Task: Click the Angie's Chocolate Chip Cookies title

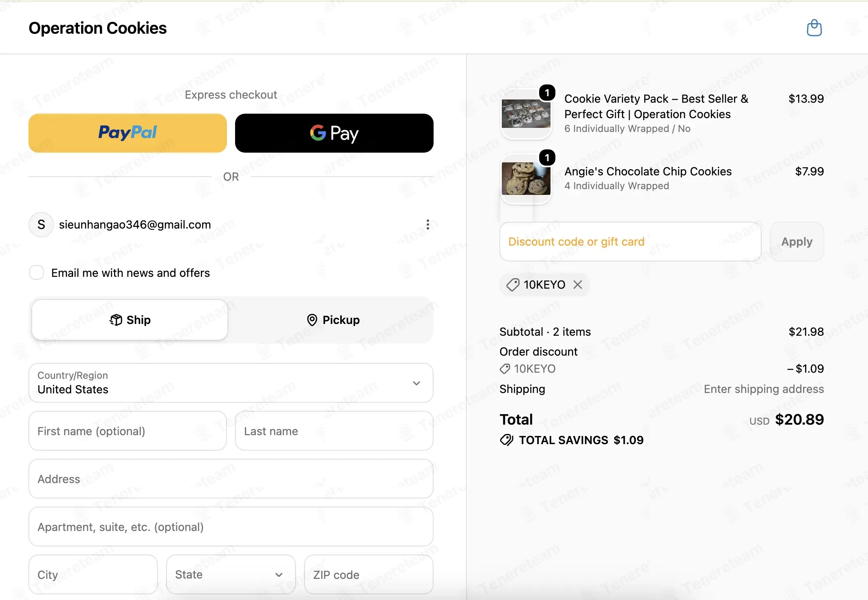Action: (648, 171)
